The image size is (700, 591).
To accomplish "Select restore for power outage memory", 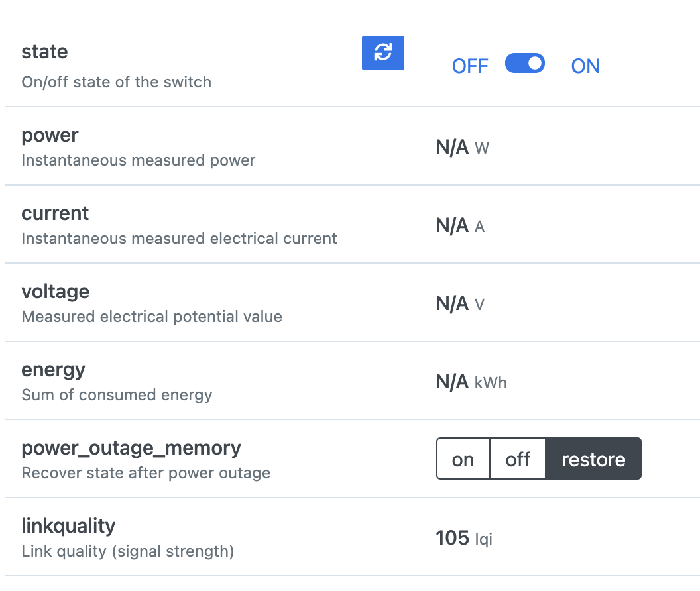I will [x=593, y=459].
